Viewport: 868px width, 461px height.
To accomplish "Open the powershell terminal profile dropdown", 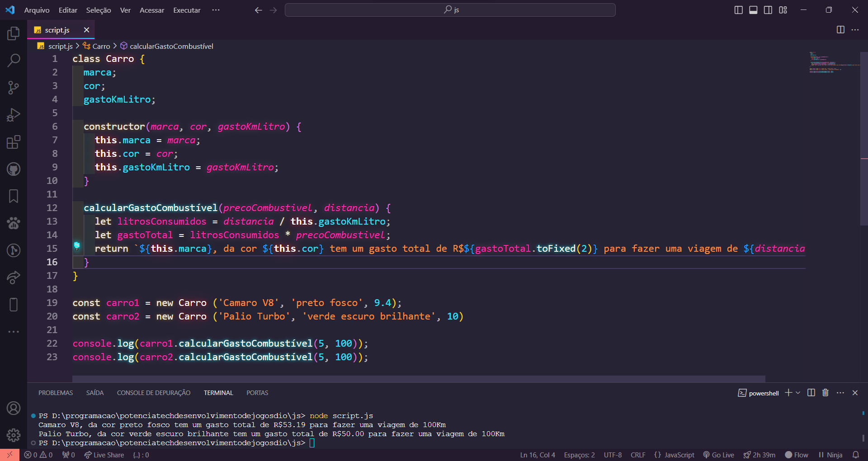I will pyautogui.click(x=797, y=393).
